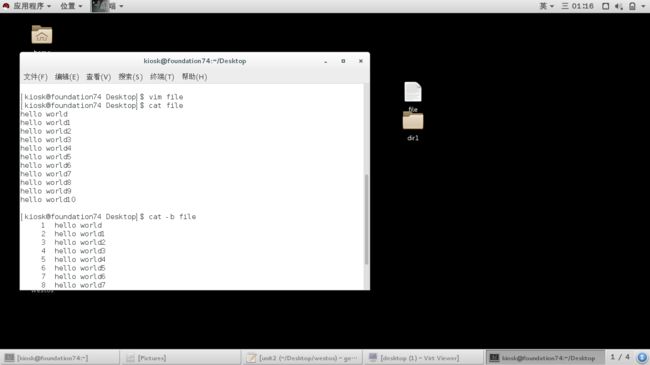650x365 pixels.
Task: Click the terminal vertical scrollbar handle
Action: point(366,219)
